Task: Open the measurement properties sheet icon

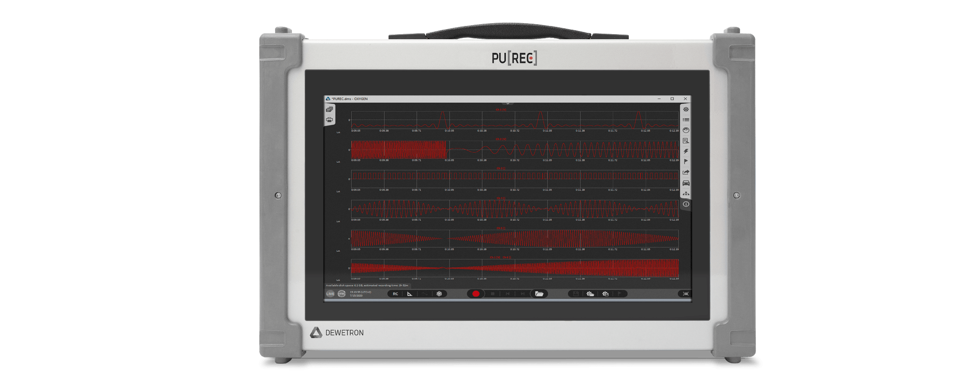Action: coord(686,141)
